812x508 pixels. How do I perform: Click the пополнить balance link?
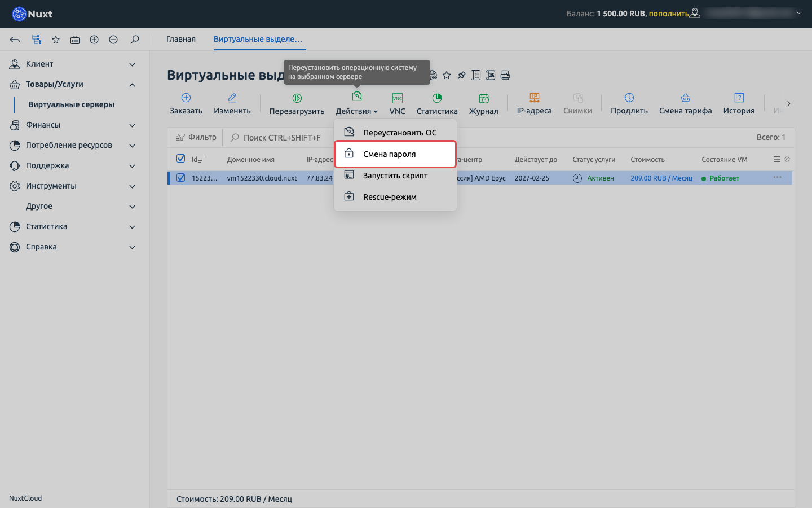coord(669,14)
